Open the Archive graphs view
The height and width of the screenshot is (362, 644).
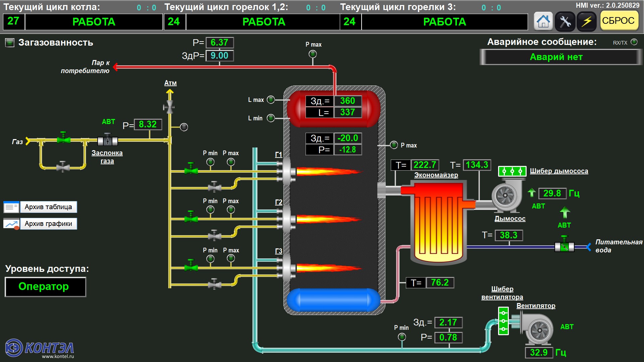click(48, 224)
